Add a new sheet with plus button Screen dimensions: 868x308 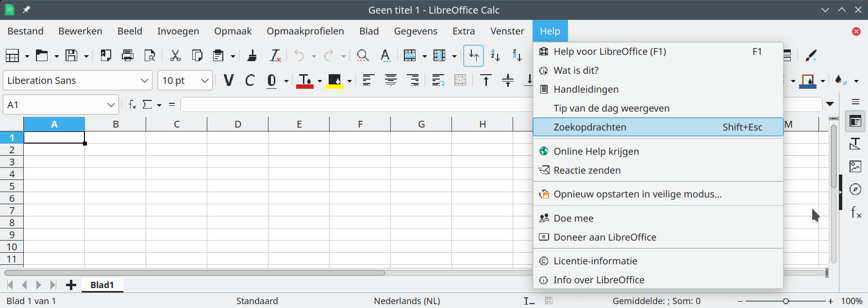click(71, 285)
